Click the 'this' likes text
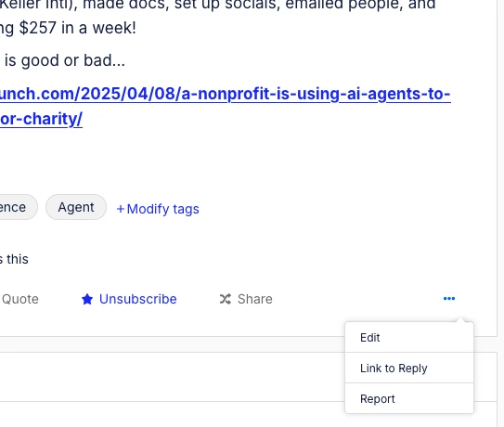Viewport: 504px width, 427px height. 18,259
